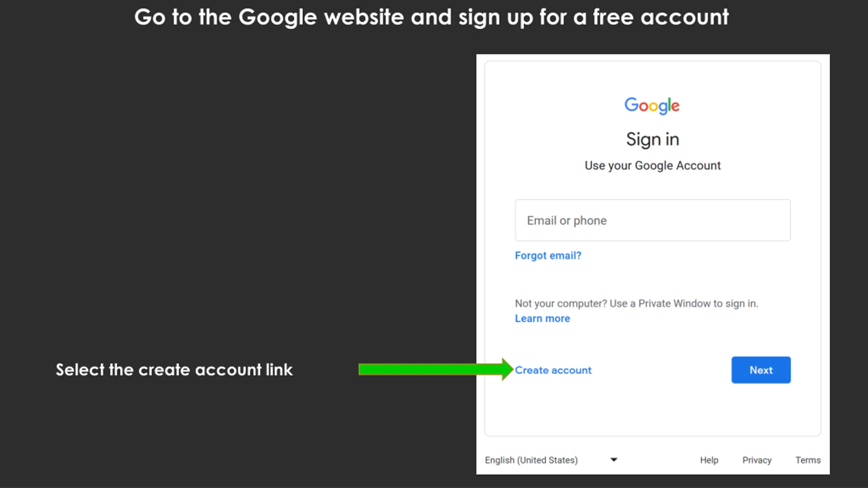This screenshot has height=488, width=868.
Task: Click the green arrow pointing at Create account
Action: click(x=436, y=369)
